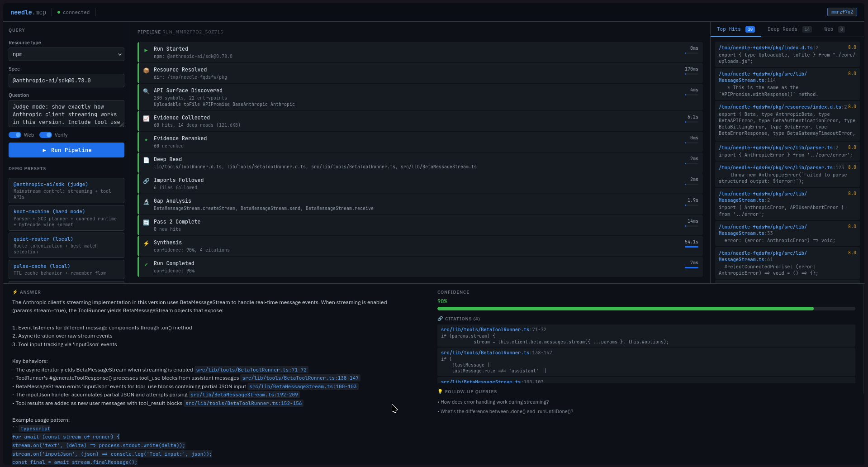This screenshot has width=868, height=467.
Task: Switch to the Web results tab
Action: 834,29
